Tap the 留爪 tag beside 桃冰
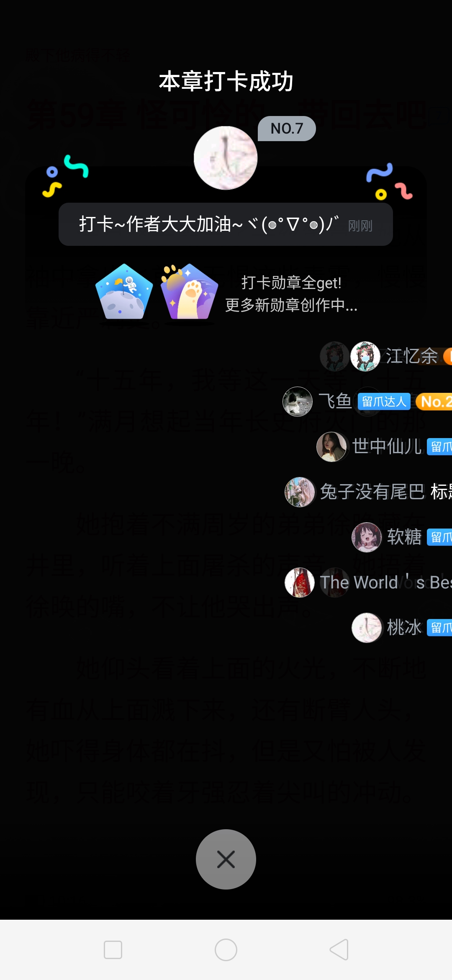This screenshot has width=452, height=980. (x=439, y=628)
